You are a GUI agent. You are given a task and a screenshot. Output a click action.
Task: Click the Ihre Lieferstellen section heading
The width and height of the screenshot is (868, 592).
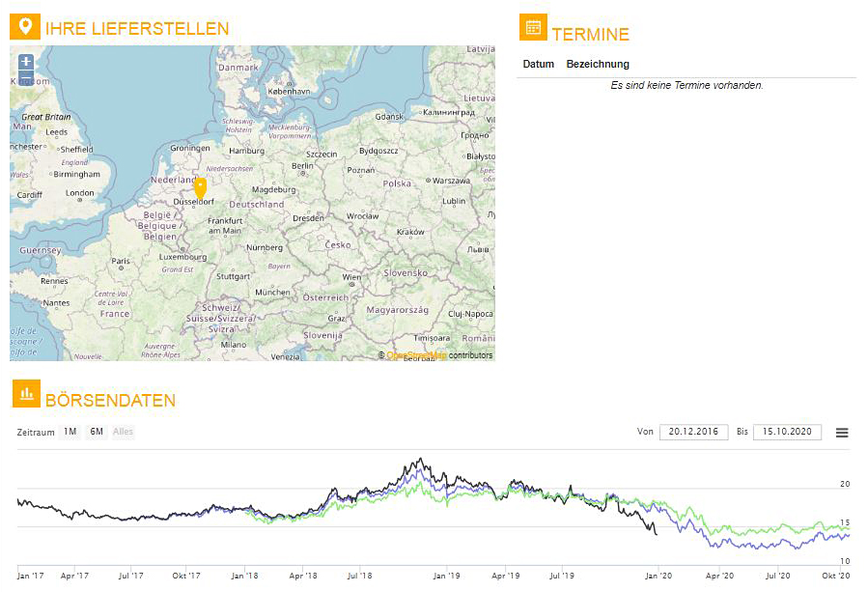[137, 29]
